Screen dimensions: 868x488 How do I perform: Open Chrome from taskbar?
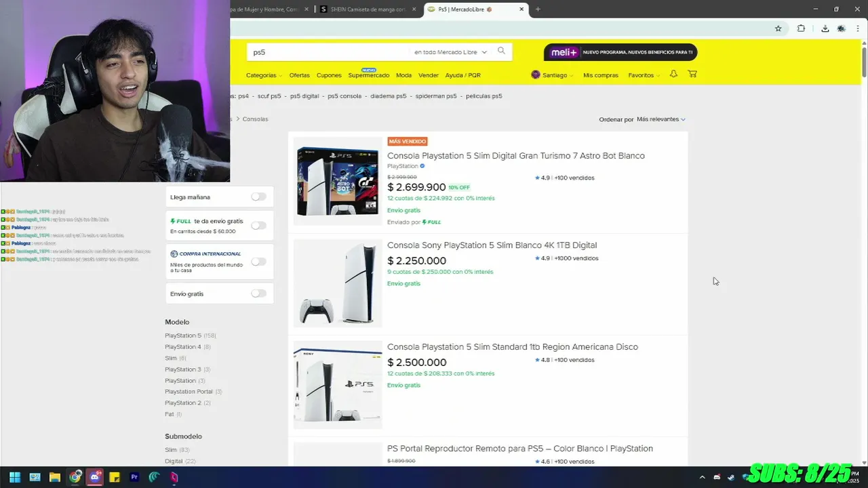75,477
